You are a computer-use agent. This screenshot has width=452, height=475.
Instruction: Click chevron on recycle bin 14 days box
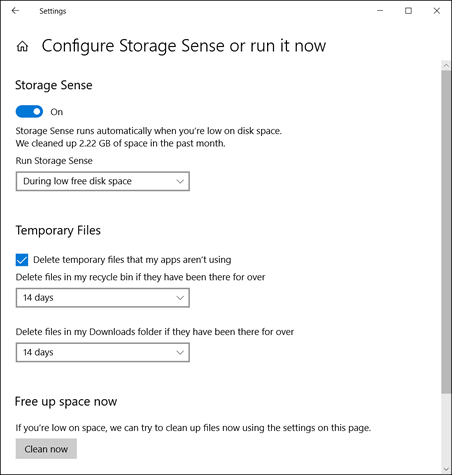coord(180,298)
